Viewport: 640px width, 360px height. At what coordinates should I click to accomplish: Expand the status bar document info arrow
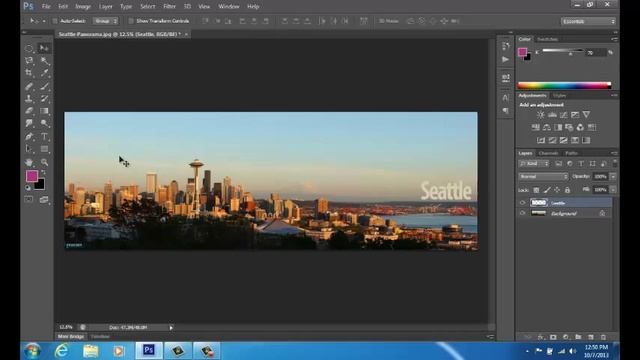tap(171, 327)
